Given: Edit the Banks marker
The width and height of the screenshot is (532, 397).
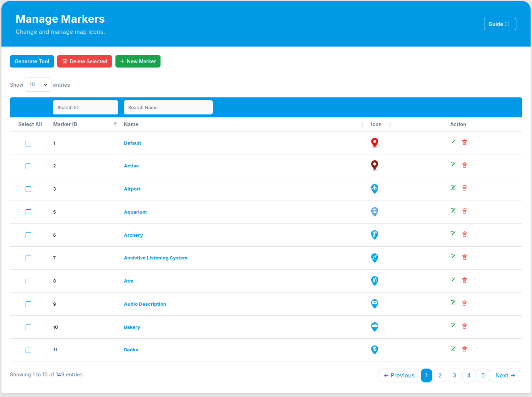Looking at the screenshot, I should [453, 349].
